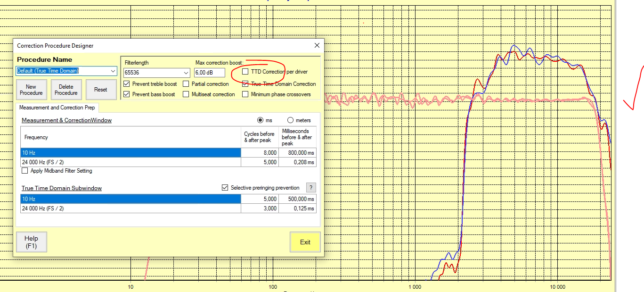Close the Correction Procedure Designer dialog
The image size is (644, 292).
point(317,45)
